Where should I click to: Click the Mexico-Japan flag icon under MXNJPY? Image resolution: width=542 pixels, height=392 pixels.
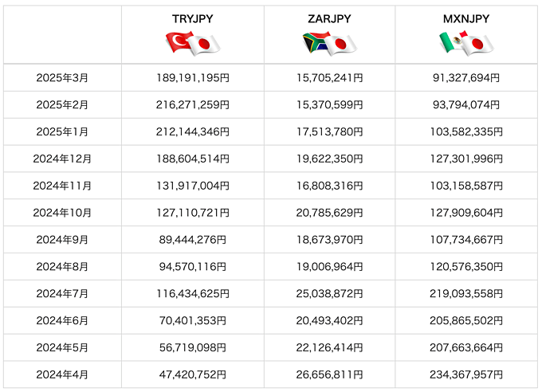coord(466,44)
